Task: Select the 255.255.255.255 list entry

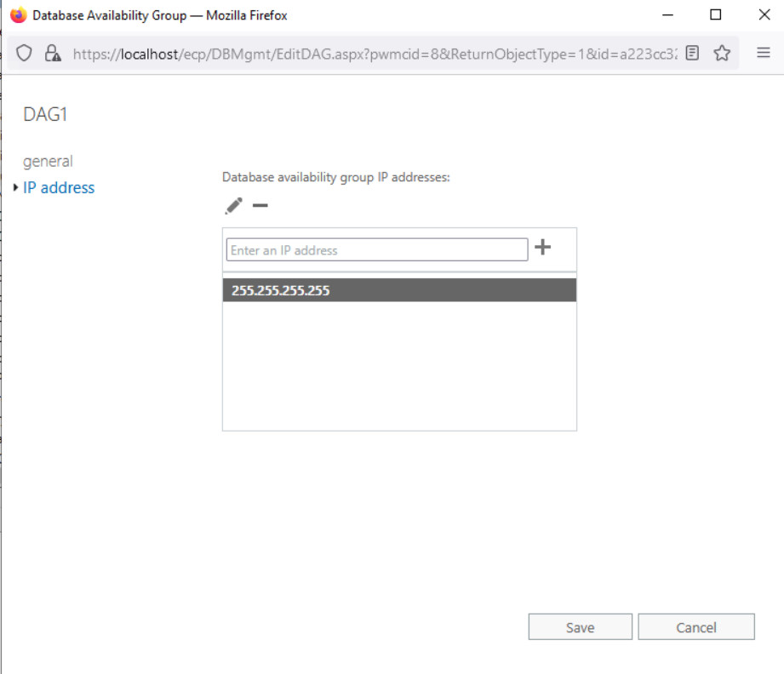Action: point(399,290)
